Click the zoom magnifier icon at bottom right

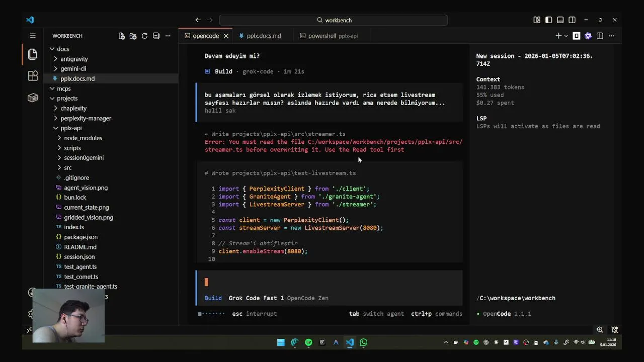(600, 330)
